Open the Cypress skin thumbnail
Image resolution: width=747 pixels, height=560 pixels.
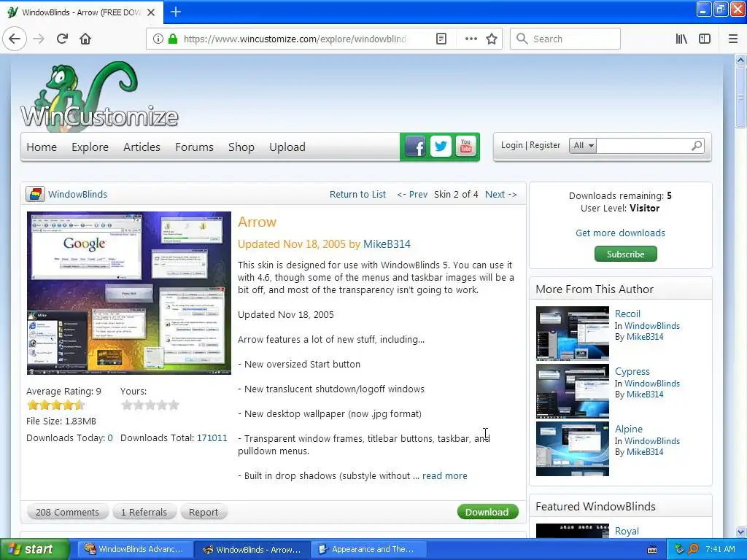pos(573,391)
